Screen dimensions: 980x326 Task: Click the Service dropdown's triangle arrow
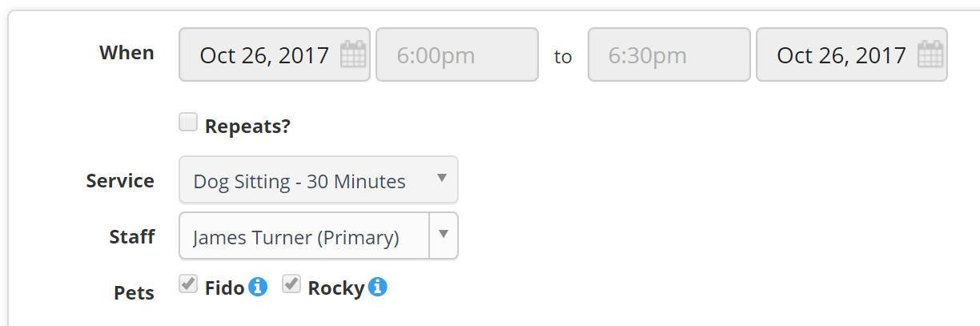click(x=442, y=179)
